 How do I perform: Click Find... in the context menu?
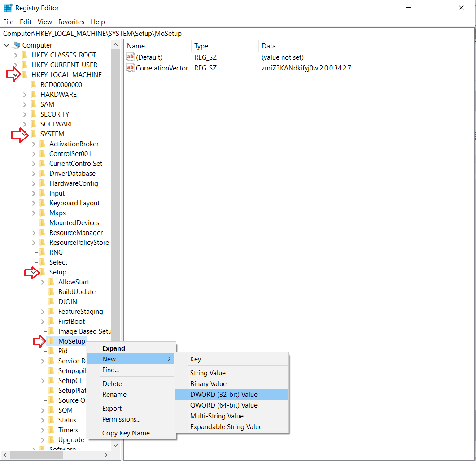(x=131, y=370)
